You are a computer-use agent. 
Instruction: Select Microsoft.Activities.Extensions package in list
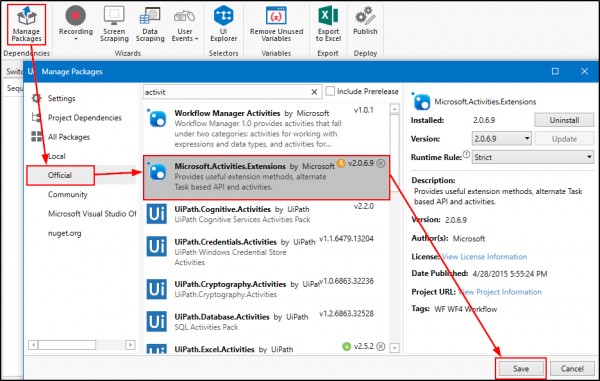tap(266, 177)
